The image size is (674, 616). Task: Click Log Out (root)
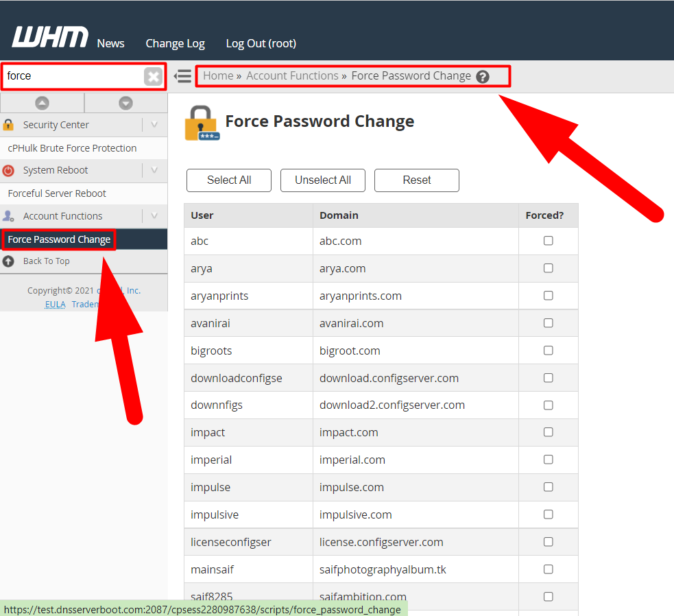261,43
